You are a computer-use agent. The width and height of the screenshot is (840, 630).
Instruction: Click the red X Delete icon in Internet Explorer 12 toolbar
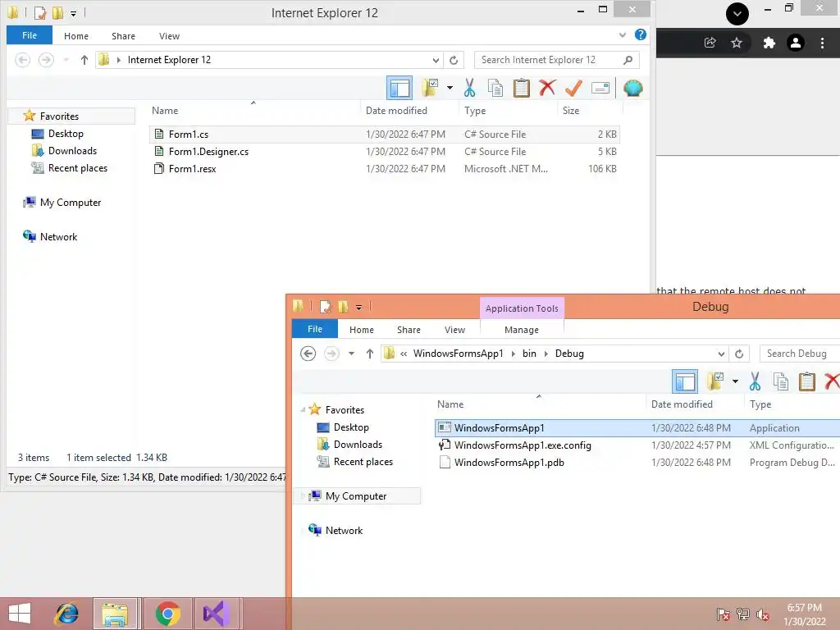[x=547, y=87]
